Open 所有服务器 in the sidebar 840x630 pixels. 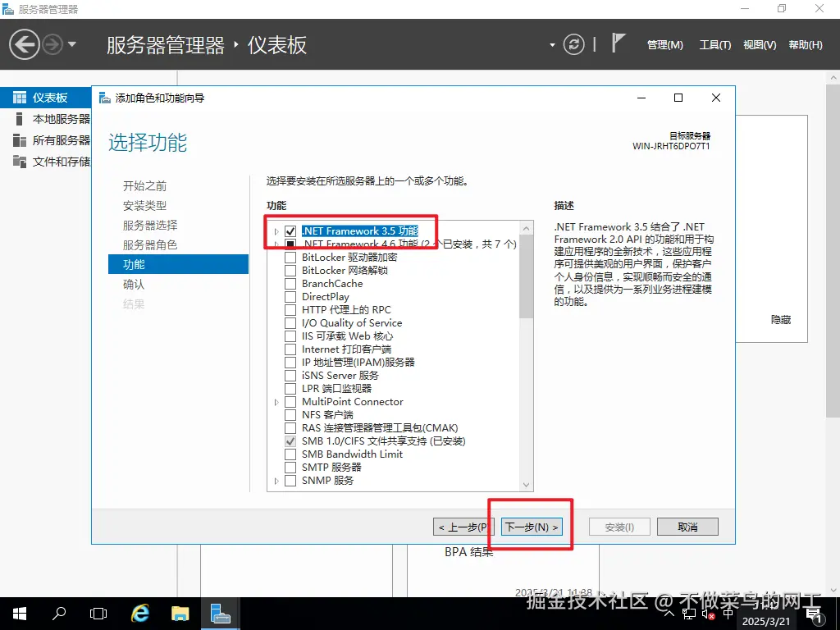pyautogui.click(x=47, y=139)
